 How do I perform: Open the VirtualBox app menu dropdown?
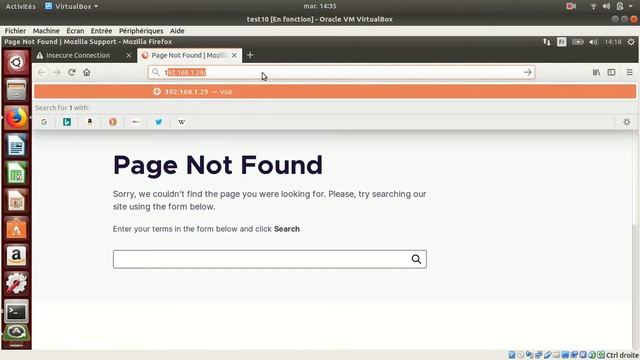coord(71,6)
